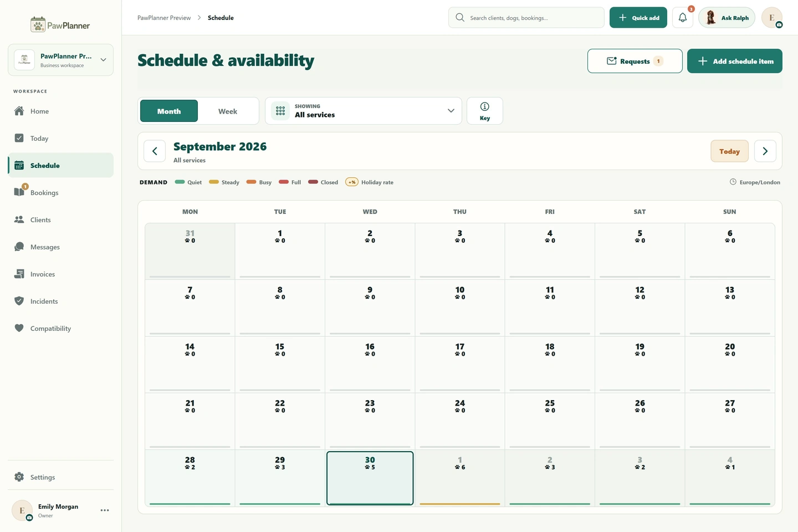Select October 4 calendar cell
Image resolution: width=798 pixels, height=532 pixels.
(730, 478)
